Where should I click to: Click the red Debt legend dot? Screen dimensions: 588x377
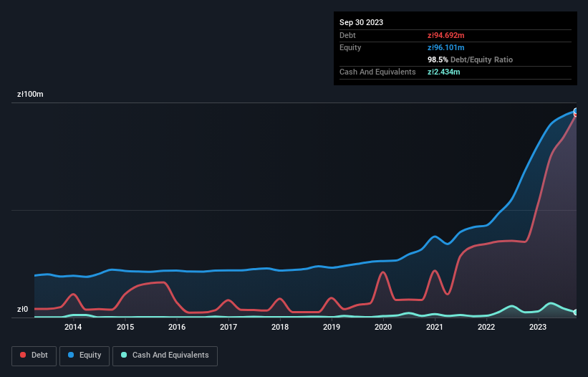pyautogui.click(x=23, y=355)
